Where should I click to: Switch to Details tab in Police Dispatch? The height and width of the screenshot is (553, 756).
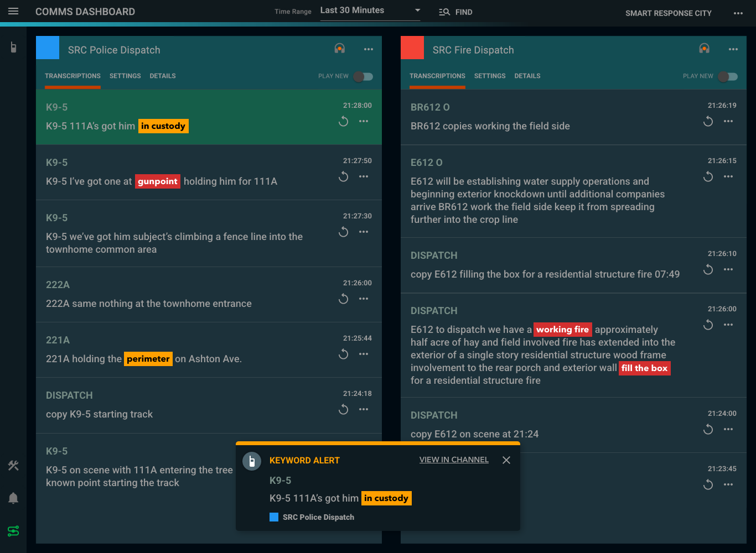(x=163, y=76)
